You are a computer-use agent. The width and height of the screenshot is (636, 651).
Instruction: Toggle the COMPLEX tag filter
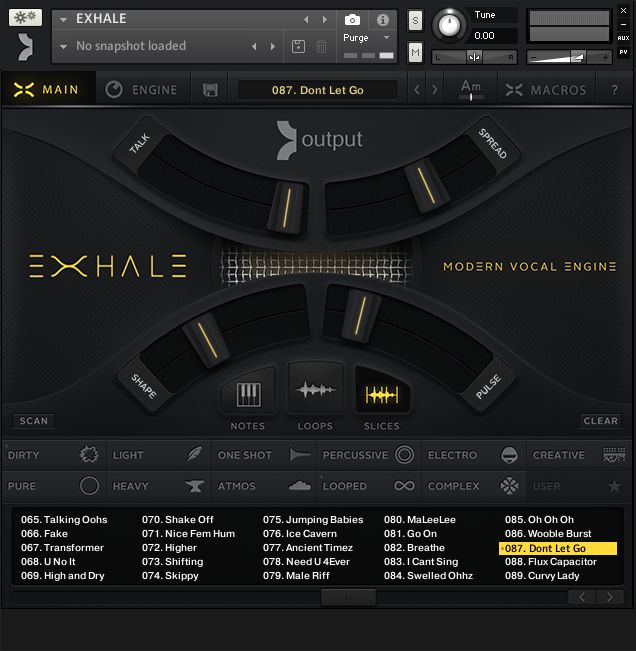point(473,486)
